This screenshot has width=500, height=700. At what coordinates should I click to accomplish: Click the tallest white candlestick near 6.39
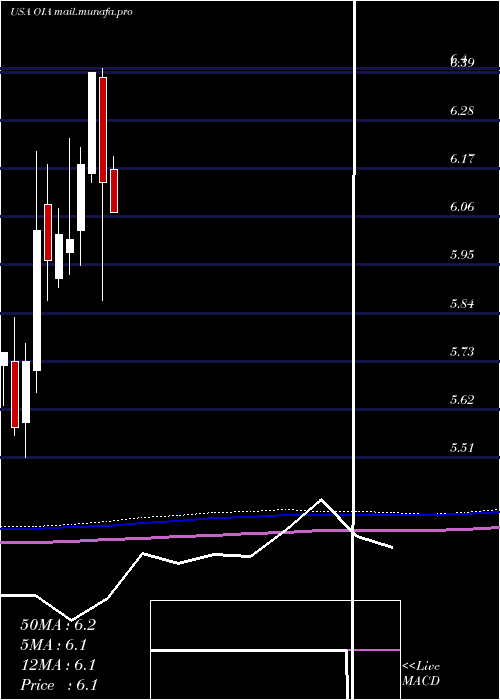[92, 123]
